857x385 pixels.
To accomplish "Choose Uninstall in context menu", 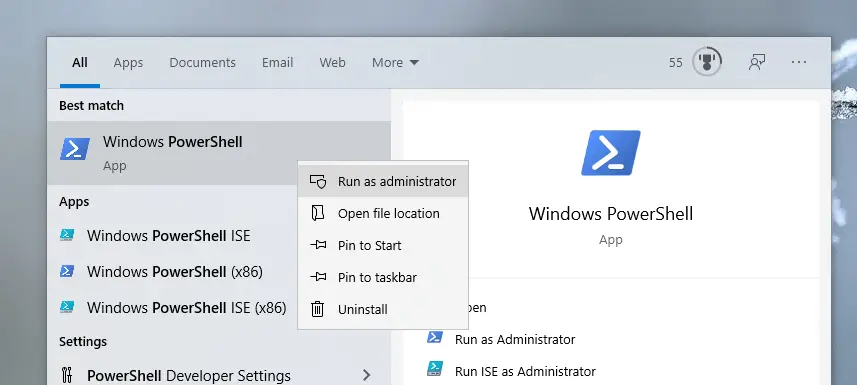I will point(383,309).
